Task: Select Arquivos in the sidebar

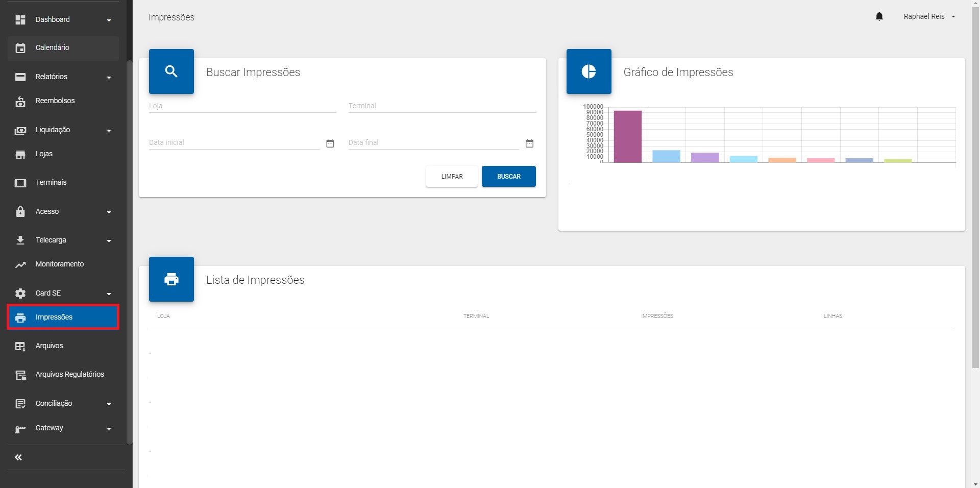Action: pyautogui.click(x=49, y=346)
